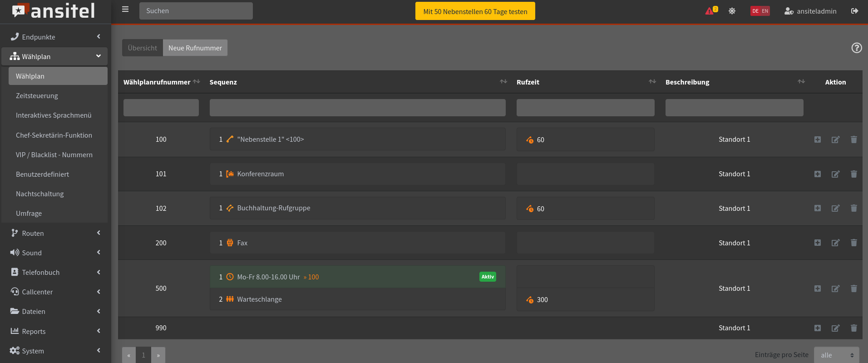Click the 50 Nebenstellen trial button
The height and width of the screenshot is (363, 868).
click(475, 11)
